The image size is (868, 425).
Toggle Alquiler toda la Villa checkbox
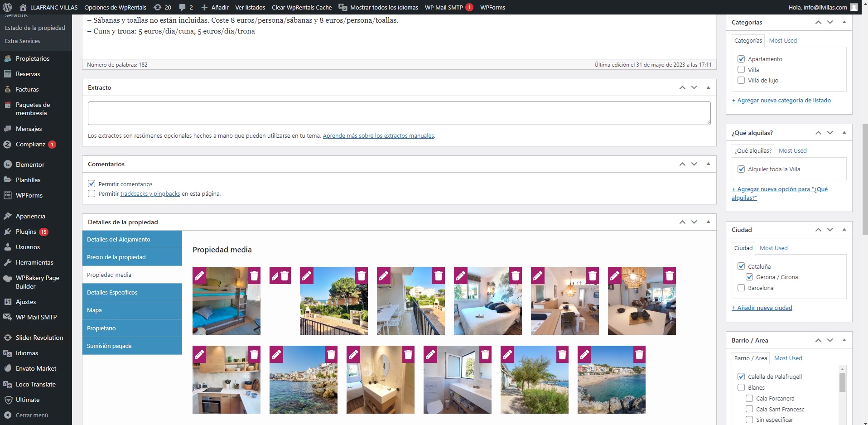[x=741, y=169]
